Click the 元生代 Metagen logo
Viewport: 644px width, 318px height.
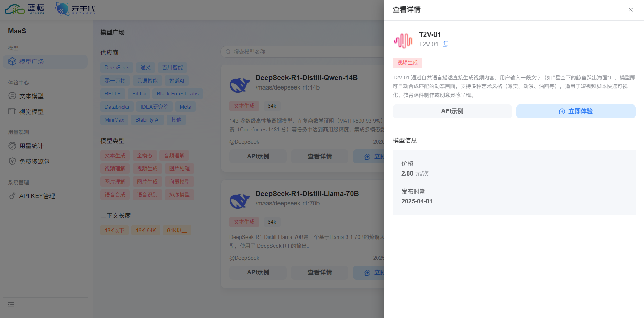pyautogui.click(x=75, y=9)
